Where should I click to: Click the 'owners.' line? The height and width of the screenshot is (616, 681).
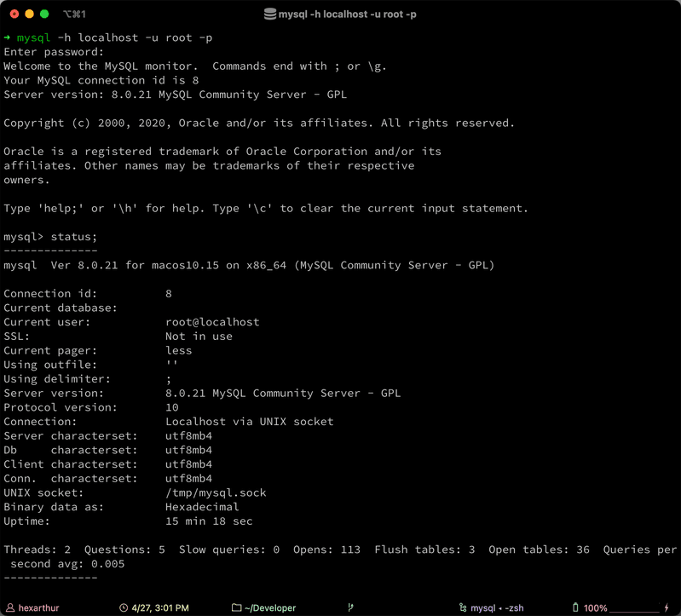click(x=26, y=180)
